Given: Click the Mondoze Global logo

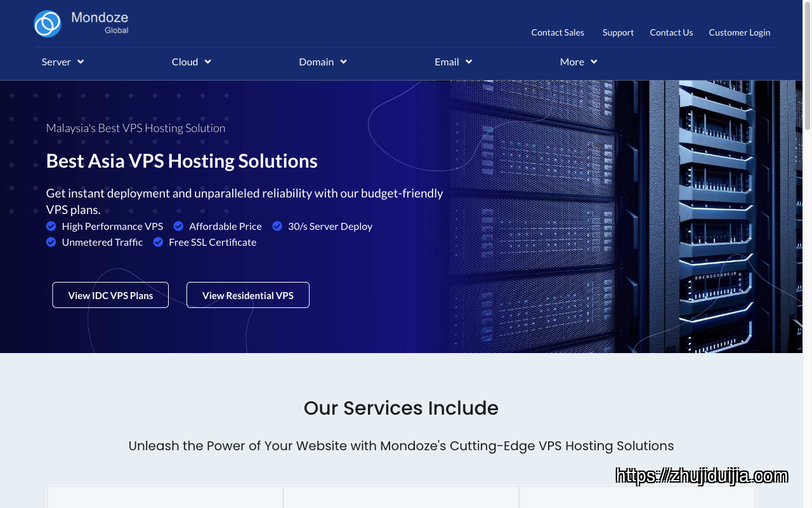Looking at the screenshot, I should point(81,23).
